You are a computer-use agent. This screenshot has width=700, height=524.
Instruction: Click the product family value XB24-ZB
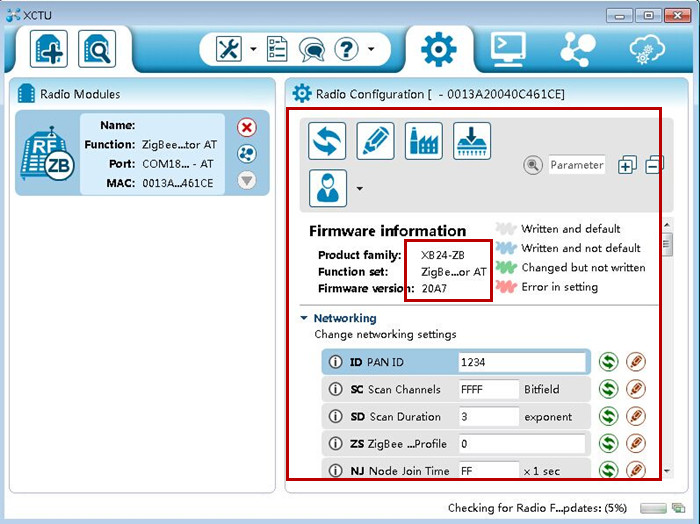tap(443, 255)
